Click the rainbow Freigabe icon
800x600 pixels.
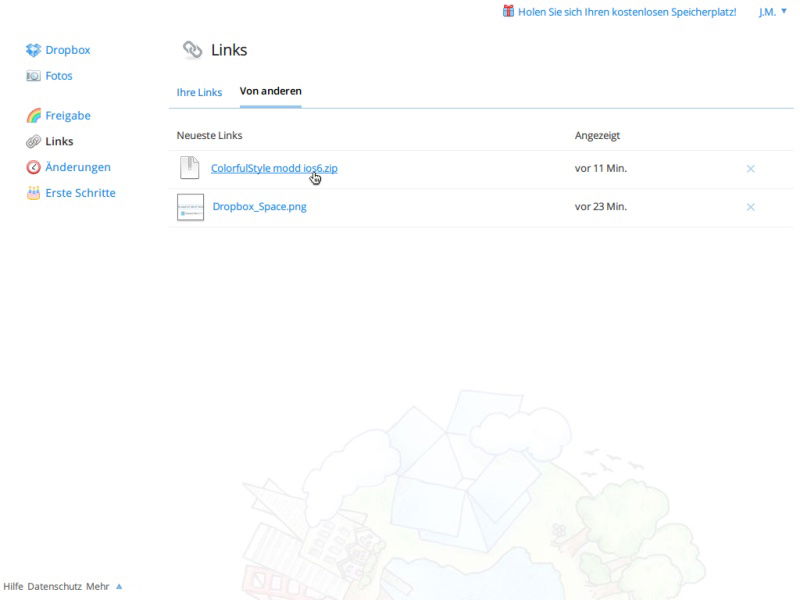point(34,116)
